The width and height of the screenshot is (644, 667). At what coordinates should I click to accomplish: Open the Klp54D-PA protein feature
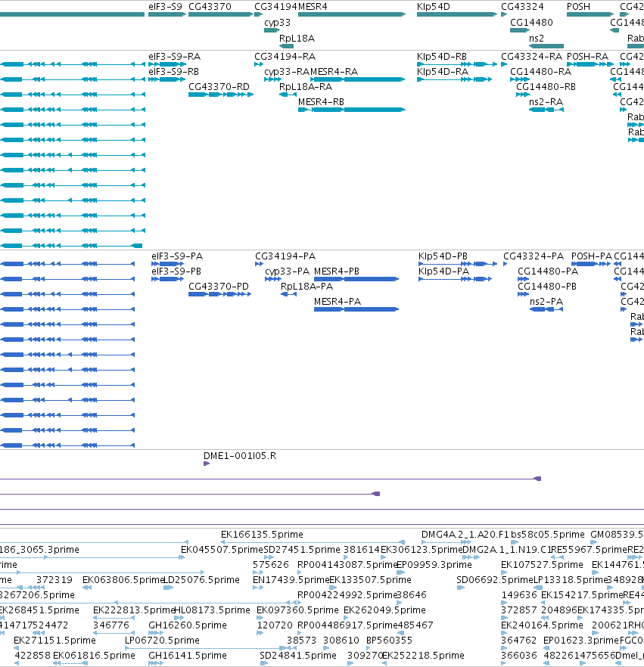(x=455, y=279)
